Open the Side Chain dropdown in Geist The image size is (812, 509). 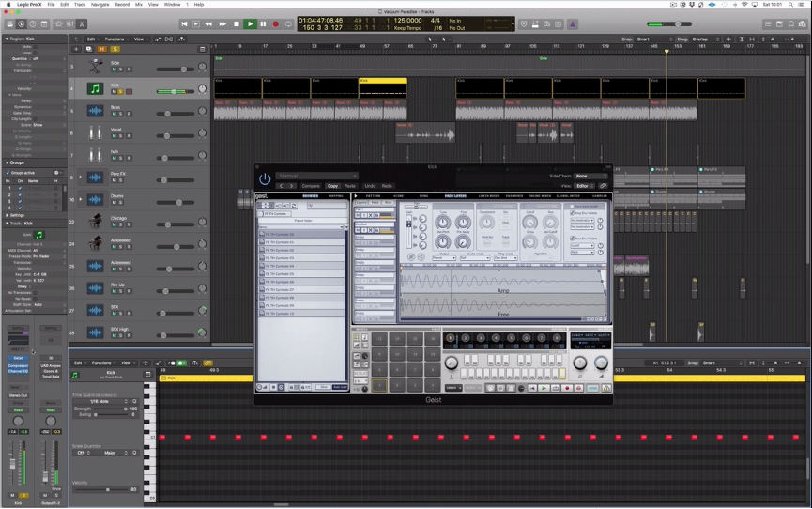tap(590, 177)
